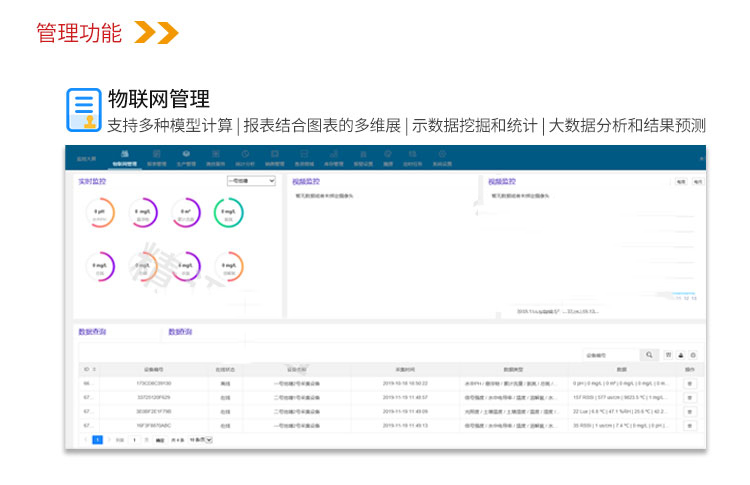Click timestamp 2019-11-19 11:49:09

click(x=405, y=411)
